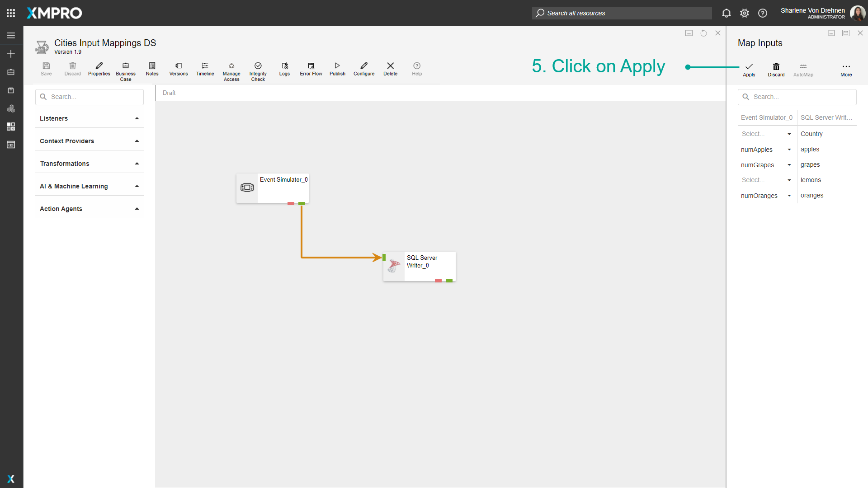Open the Timeline view

point(205,69)
